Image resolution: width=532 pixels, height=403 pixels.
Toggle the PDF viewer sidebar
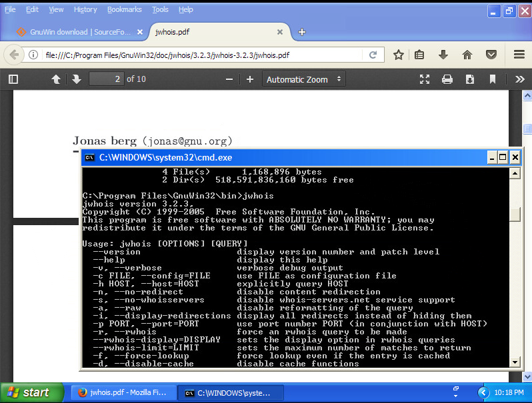[x=13, y=79]
